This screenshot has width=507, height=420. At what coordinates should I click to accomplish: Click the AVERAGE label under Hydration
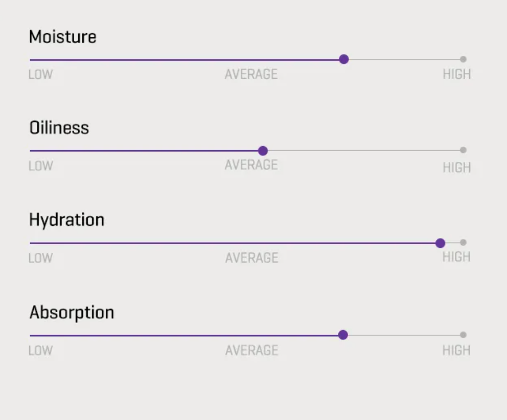point(251,258)
